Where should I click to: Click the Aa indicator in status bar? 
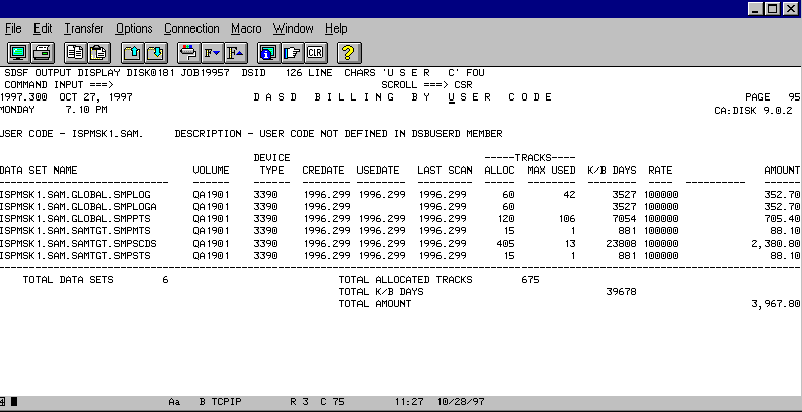tap(174, 402)
